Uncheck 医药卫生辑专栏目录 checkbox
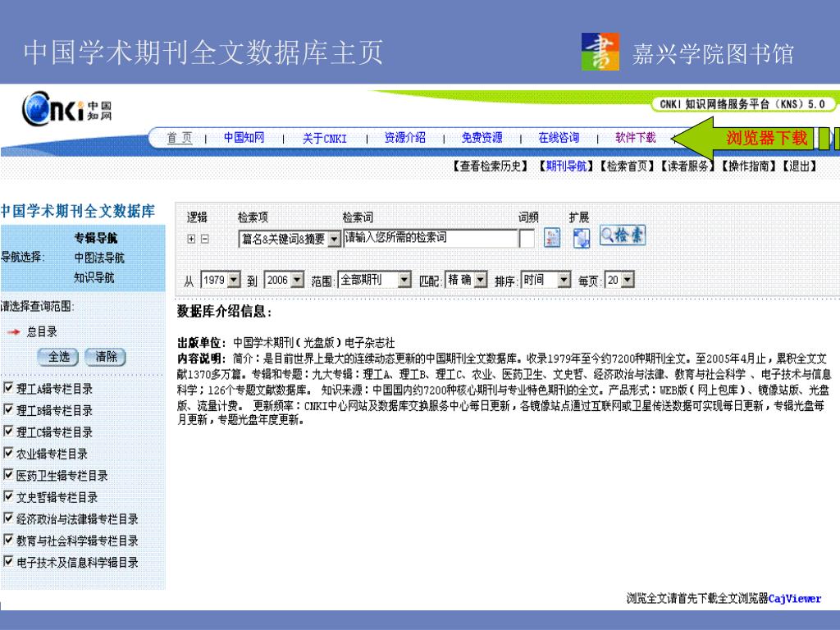Image resolution: width=840 pixels, height=630 pixels. pyautogui.click(x=8, y=474)
